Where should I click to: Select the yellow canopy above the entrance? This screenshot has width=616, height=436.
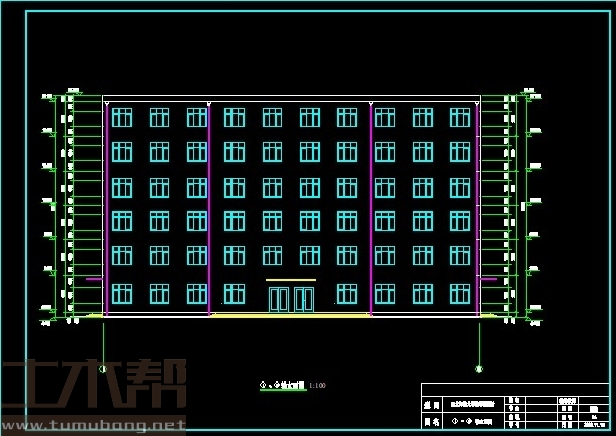[290, 280]
